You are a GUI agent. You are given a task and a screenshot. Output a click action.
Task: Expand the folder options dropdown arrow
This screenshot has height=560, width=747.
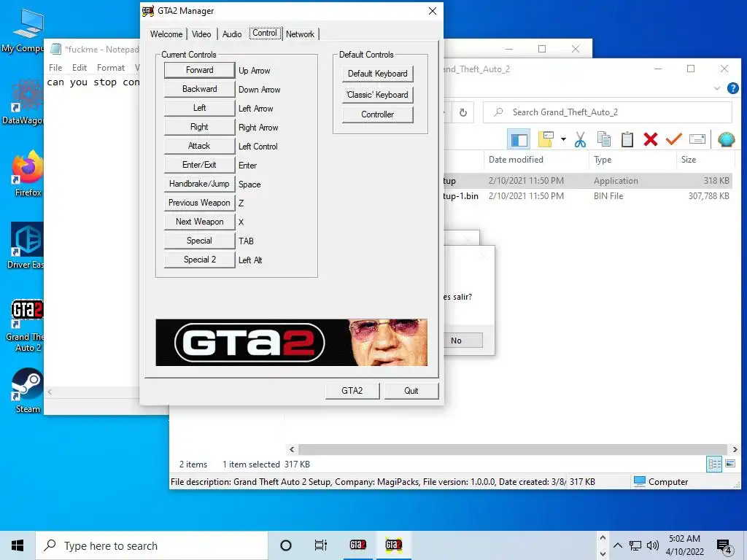[563, 139]
